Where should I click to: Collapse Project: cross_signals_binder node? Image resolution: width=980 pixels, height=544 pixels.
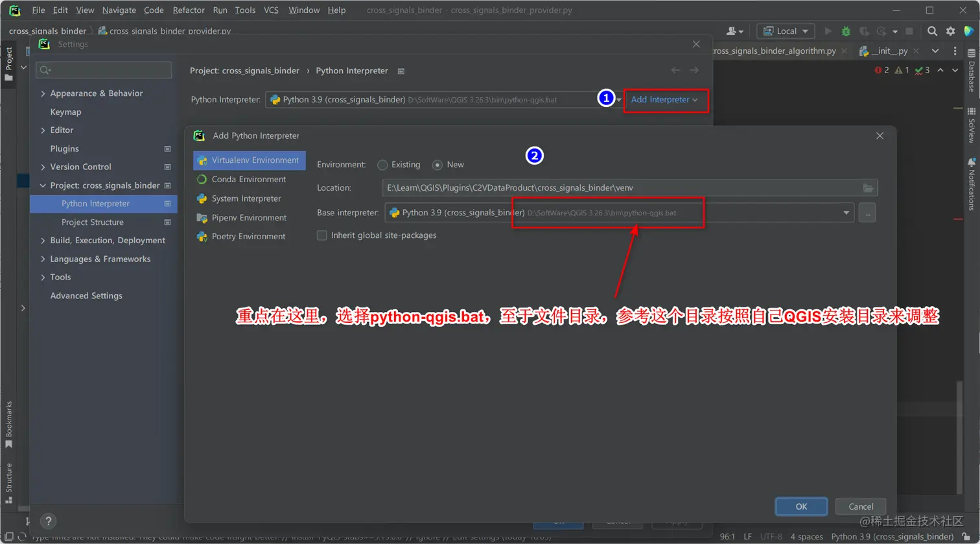pos(43,185)
